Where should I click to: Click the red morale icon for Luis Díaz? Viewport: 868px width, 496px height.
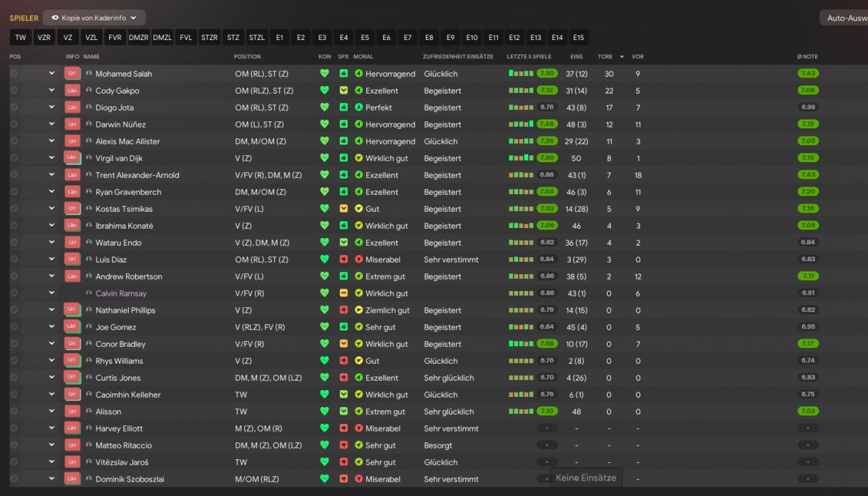click(x=359, y=259)
